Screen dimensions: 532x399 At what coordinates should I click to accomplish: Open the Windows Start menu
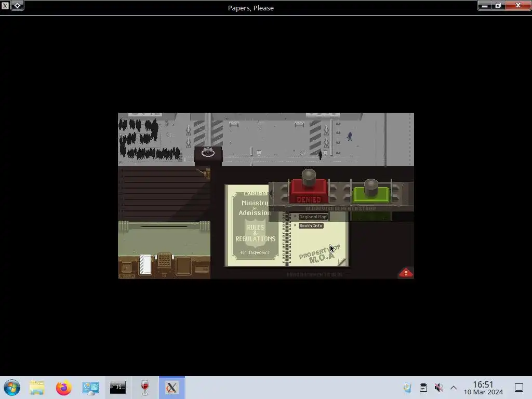click(x=12, y=388)
